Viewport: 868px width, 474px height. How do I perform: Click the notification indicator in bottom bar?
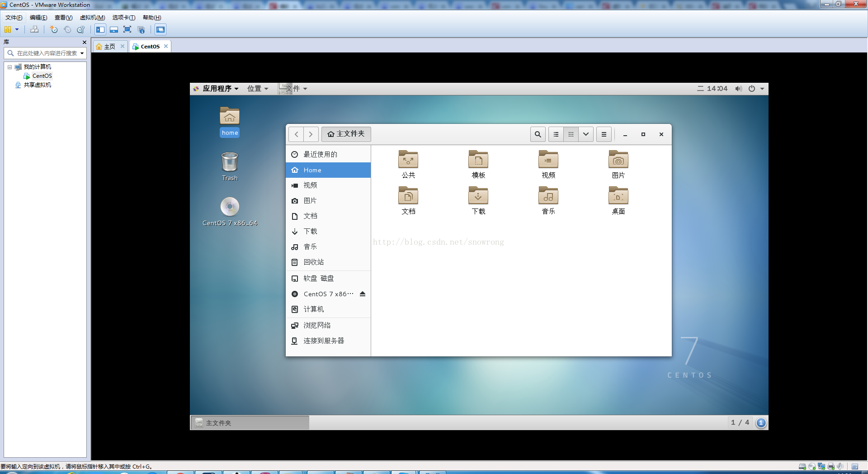(x=761, y=423)
